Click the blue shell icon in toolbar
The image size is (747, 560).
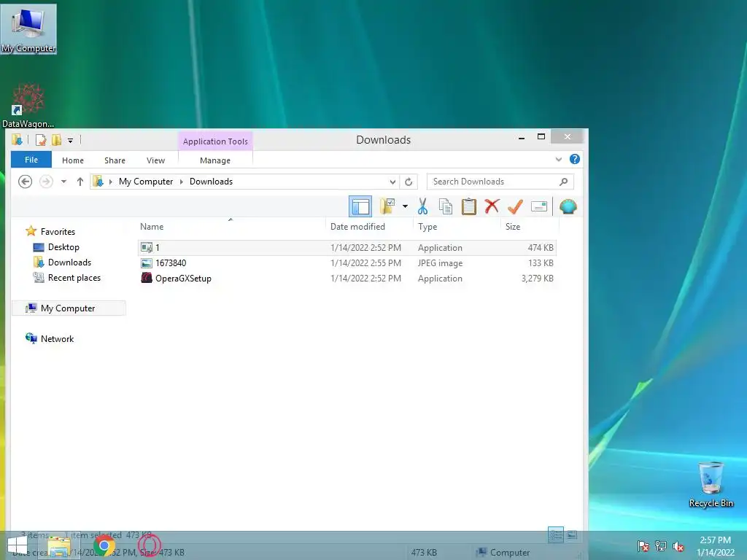(568, 206)
